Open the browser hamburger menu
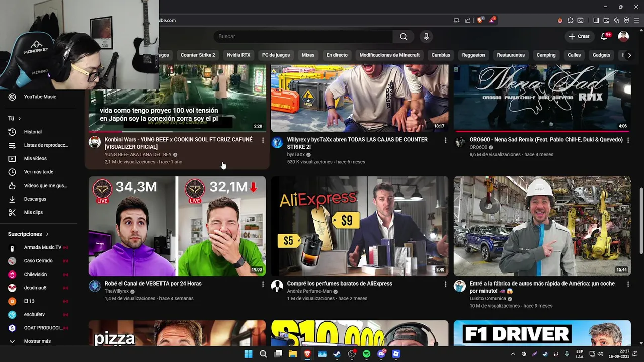 pyautogui.click(x=636, y=20)
